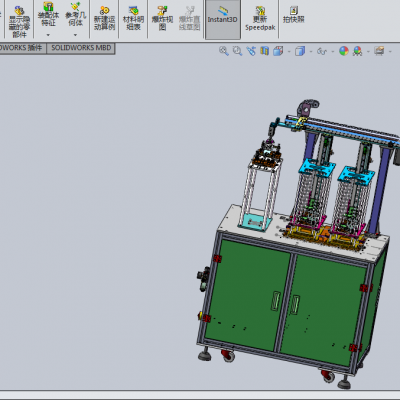Create a New Motion Study
400x400 pixels.
coord(104,19)
